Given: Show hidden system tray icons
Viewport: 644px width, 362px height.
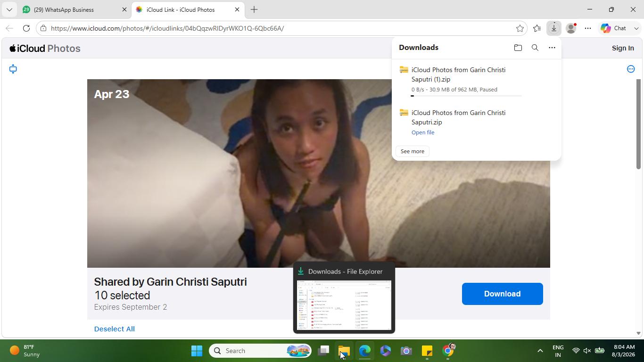Looking at the screenshot, I should point(540,351).
